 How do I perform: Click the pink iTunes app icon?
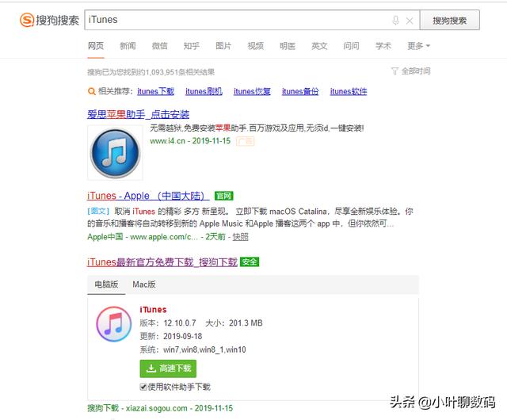[x=114, y=324]
